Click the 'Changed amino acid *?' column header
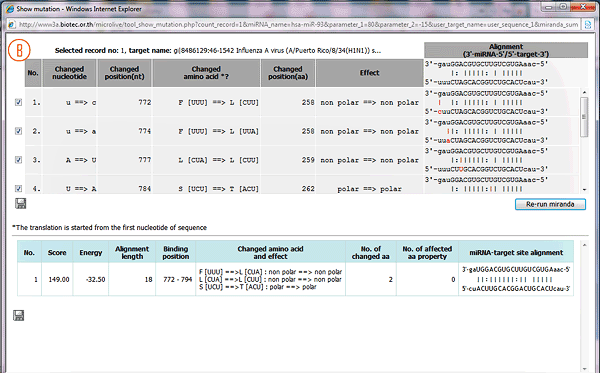 coord(206,73)
